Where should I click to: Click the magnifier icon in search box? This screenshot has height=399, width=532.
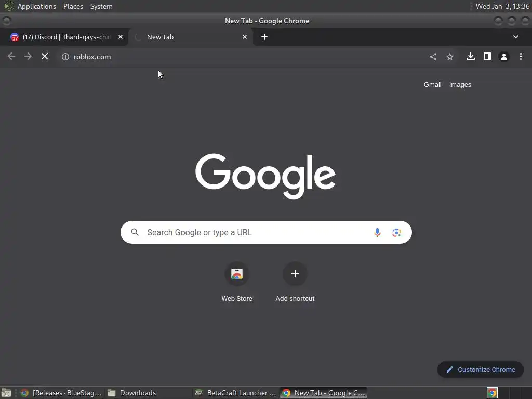click(x=135, y=232)
